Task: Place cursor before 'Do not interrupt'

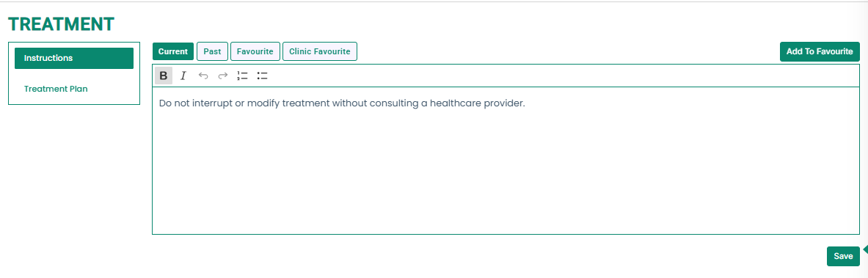Action: [159, 103]
